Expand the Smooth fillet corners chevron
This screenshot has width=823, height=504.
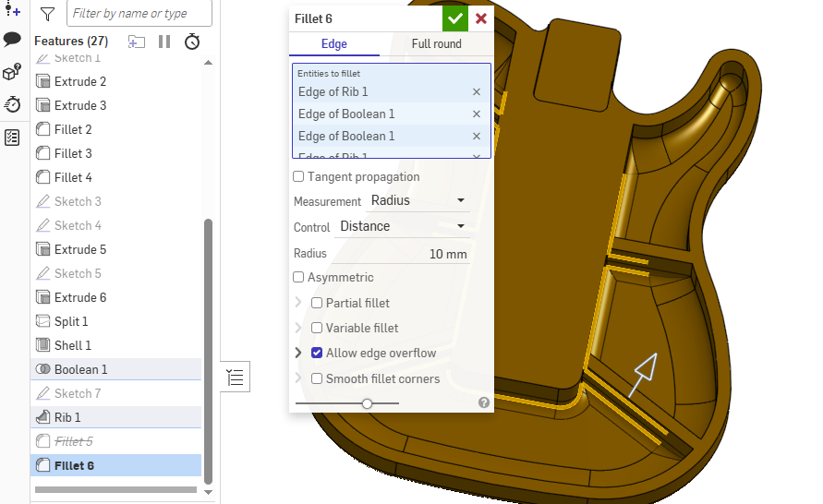(298, 378)
